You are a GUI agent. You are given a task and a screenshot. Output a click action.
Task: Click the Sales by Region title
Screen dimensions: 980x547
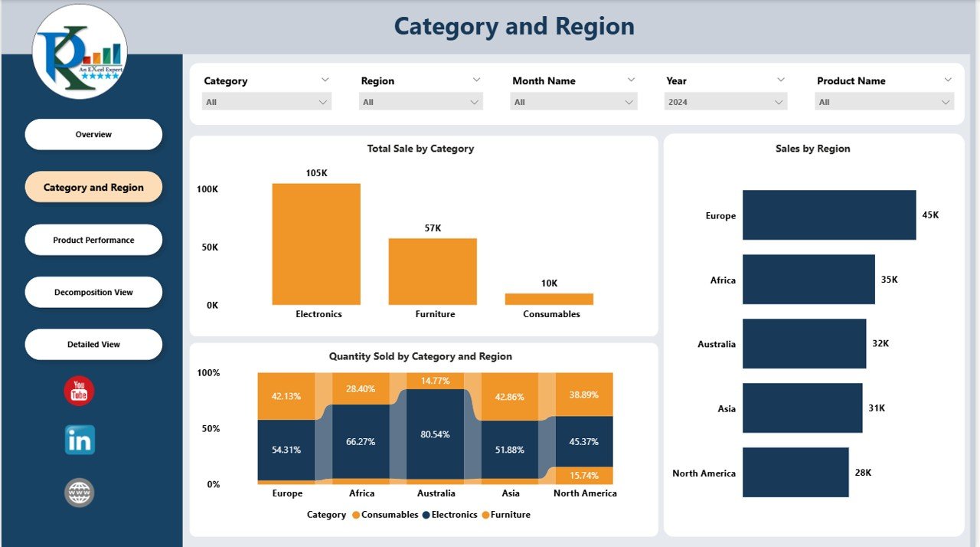click(813, 149)
